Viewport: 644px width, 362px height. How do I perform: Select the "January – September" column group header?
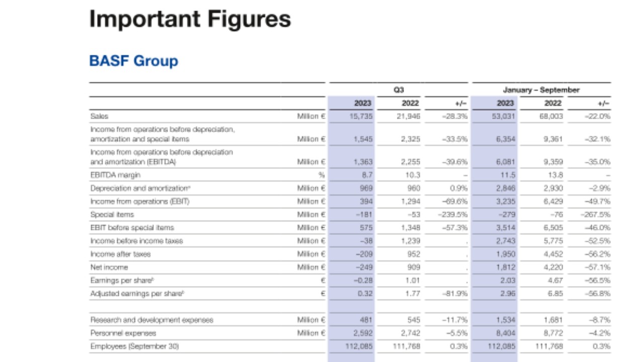coord(541,90)
